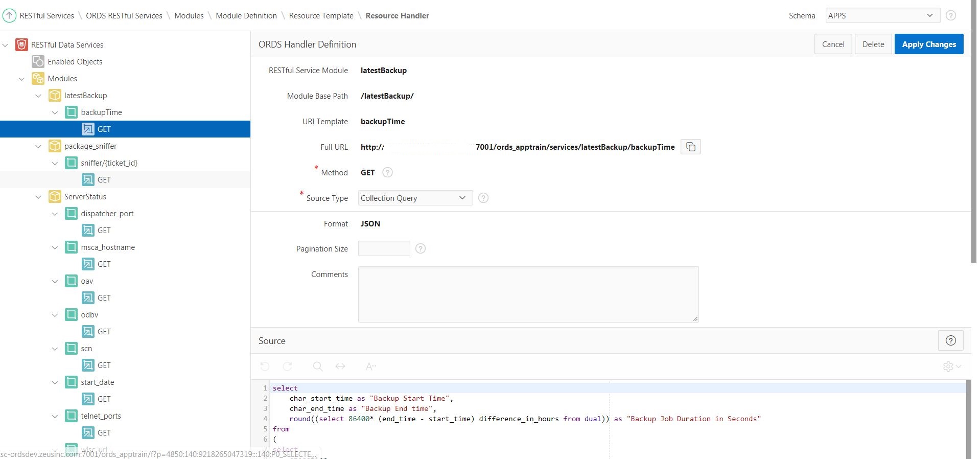
Task: Click the Delete button
Action: tap(873, 44)
